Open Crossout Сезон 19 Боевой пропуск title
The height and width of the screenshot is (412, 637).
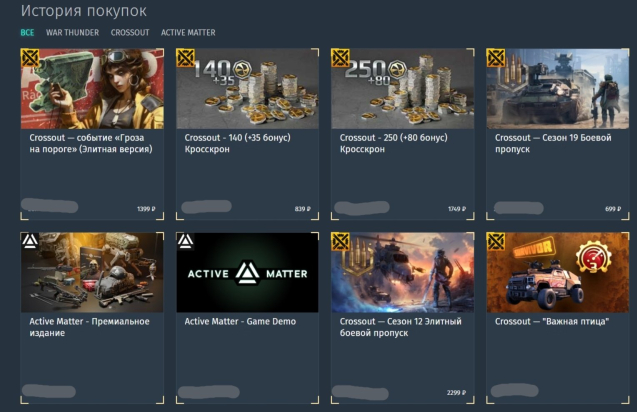click(x=553, y=143)
